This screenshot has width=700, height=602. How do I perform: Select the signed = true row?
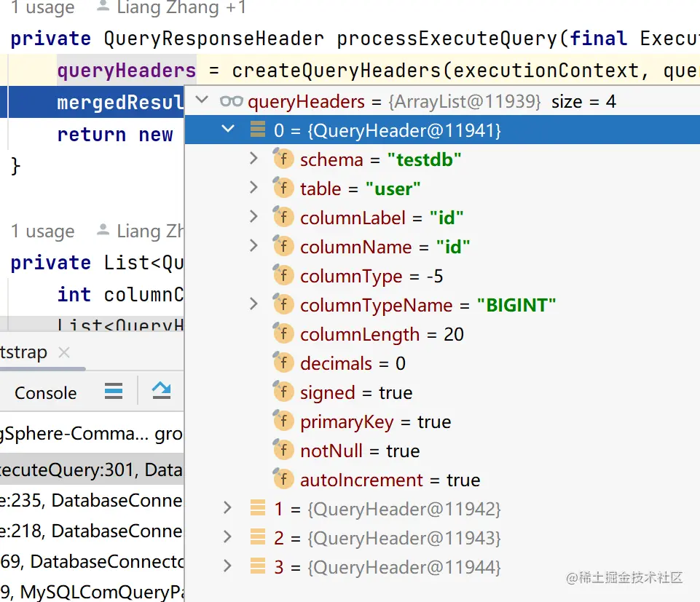point(442,392)
